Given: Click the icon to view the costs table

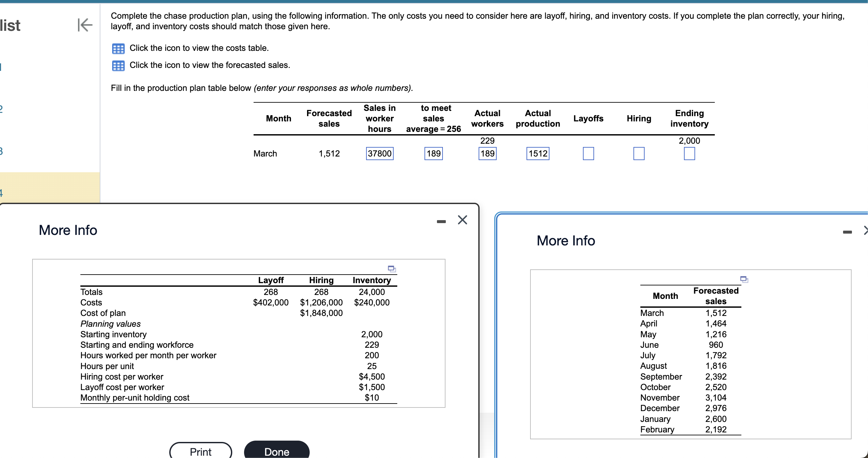Looking at the screenshot, I should coord(118,48).
